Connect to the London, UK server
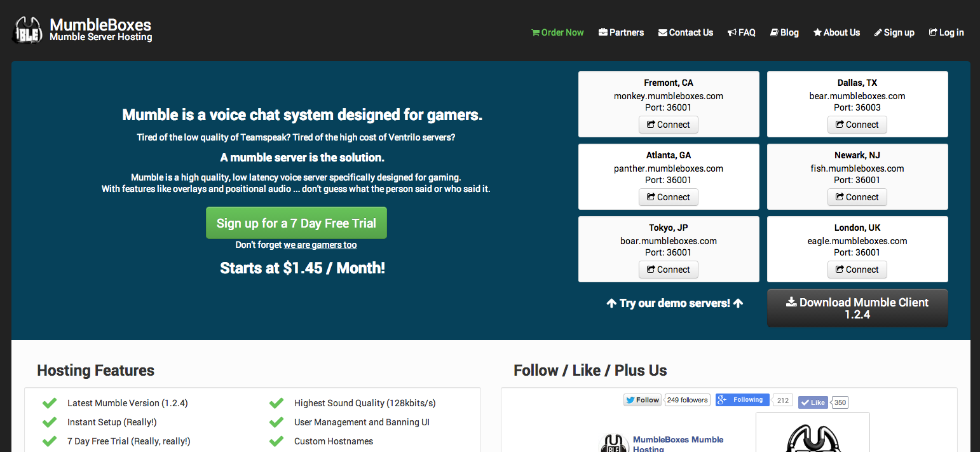 (857, 270)
